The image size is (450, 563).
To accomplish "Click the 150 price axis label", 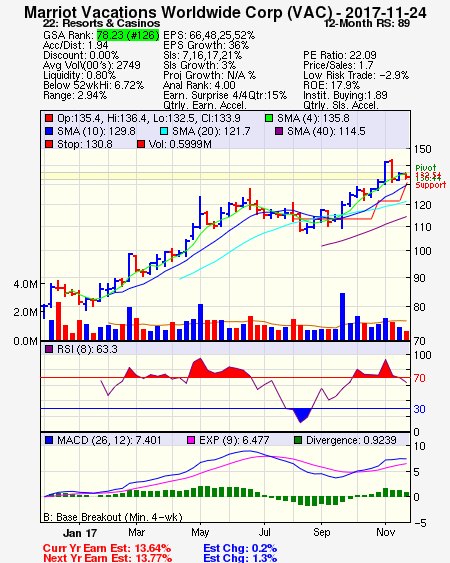I will point(422,149).
